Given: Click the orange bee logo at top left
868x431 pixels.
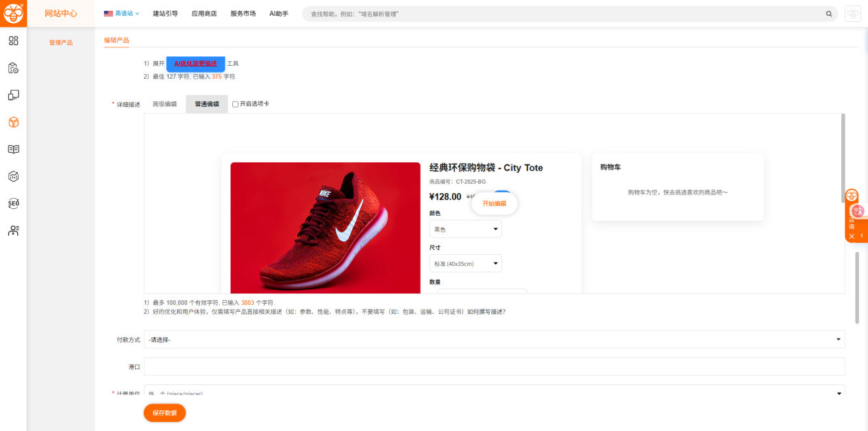Looking at the screenshot, I should pos(13,13).
